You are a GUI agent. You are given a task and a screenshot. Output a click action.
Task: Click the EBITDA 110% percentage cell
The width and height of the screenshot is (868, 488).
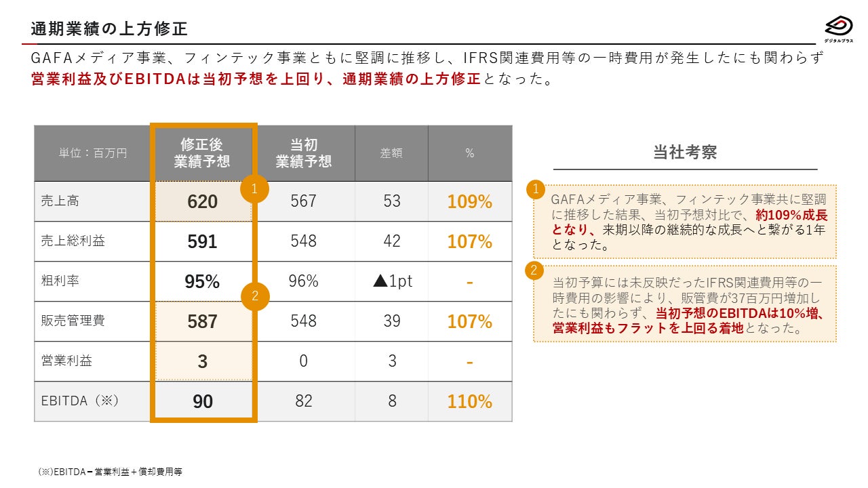469,401
